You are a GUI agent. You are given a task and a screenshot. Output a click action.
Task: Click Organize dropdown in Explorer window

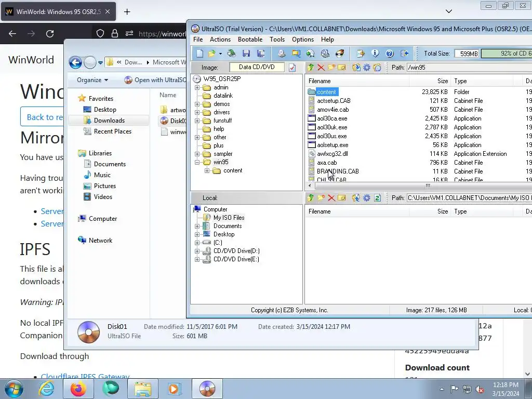(92, 80)
